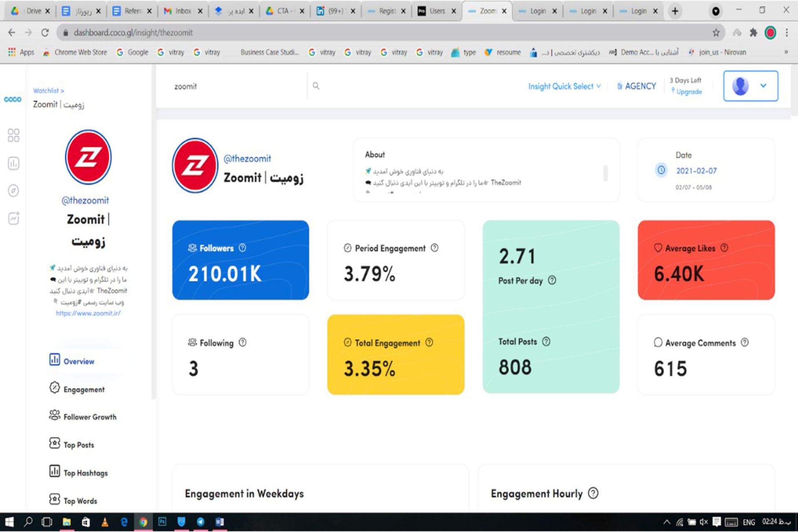
Task: Open the zoomit.ir website link
Action: point(88,313)
